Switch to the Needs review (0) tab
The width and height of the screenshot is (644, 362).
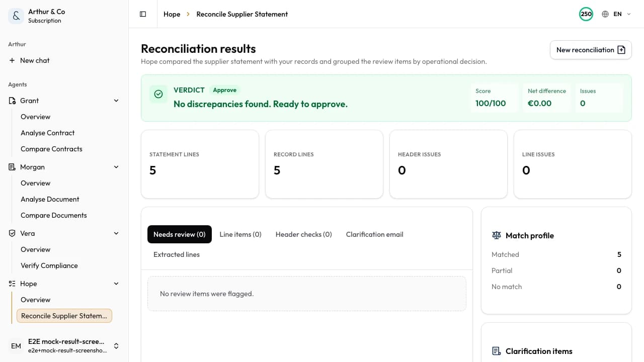tap(180, 234)
